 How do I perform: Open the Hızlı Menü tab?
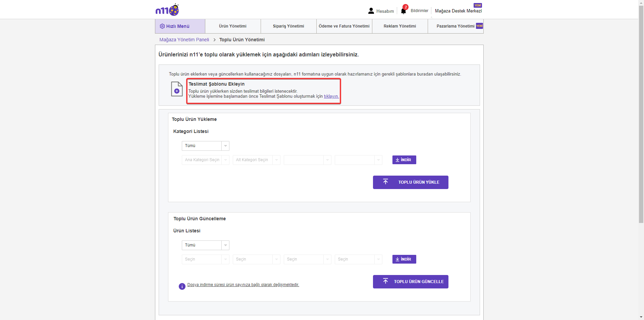pos(180,26)
